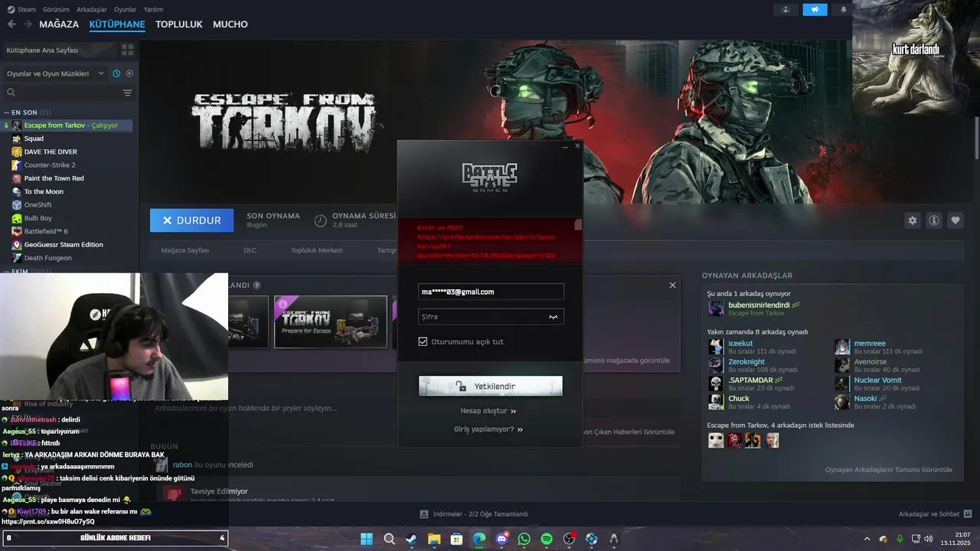Open Discord from the taskbar
Viewport: 980px width, 551px height.
[501, 539]
